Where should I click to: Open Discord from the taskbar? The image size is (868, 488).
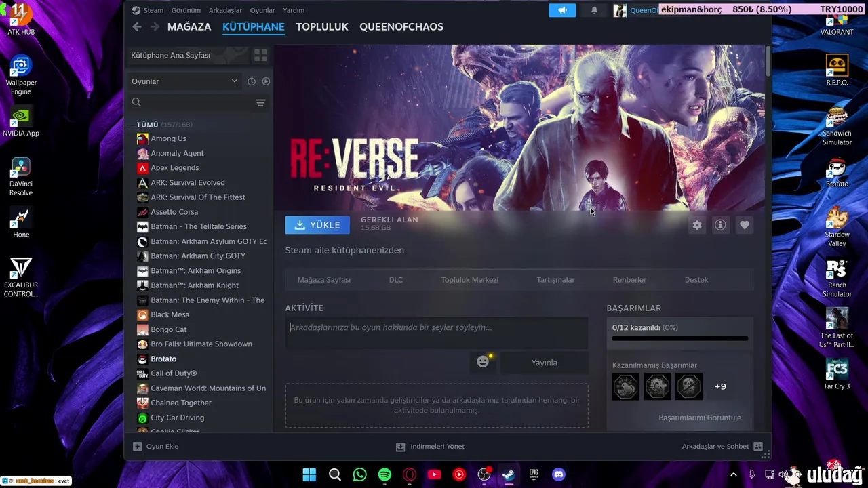tap(559, 474)
